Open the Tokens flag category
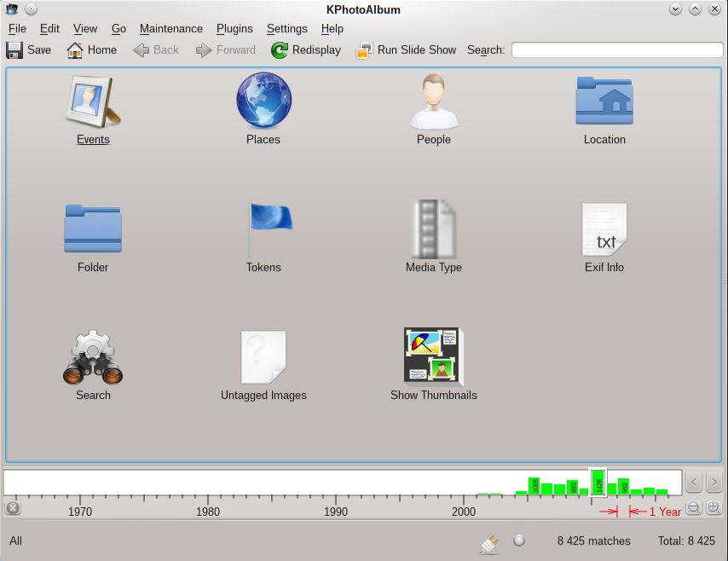 click(263, 238)
